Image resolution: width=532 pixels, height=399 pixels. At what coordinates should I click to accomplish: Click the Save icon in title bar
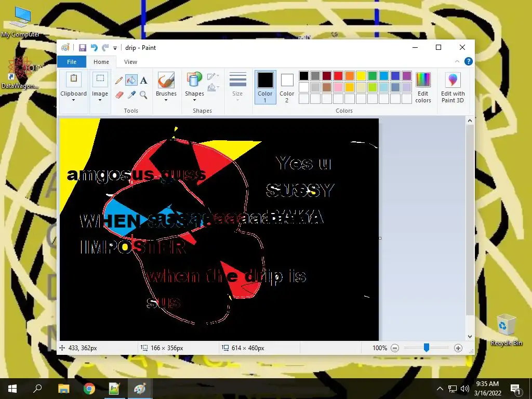[x=83, y=48]
